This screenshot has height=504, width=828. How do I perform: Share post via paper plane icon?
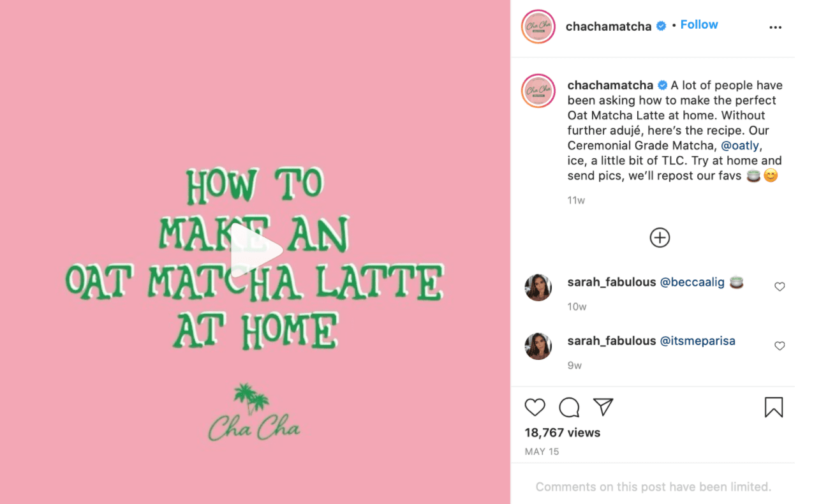tap(603, 406)
